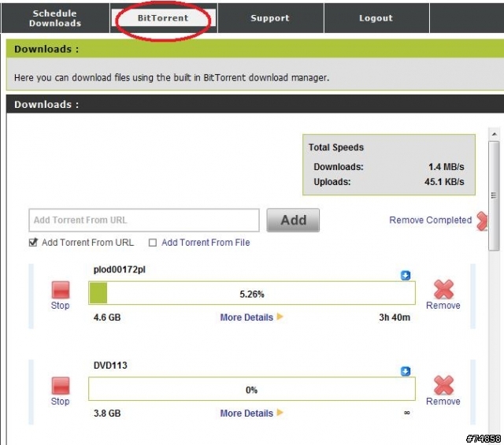Viewport: 504px width, 445px height.
Task: Click the Add button
Action: (293, 221)
